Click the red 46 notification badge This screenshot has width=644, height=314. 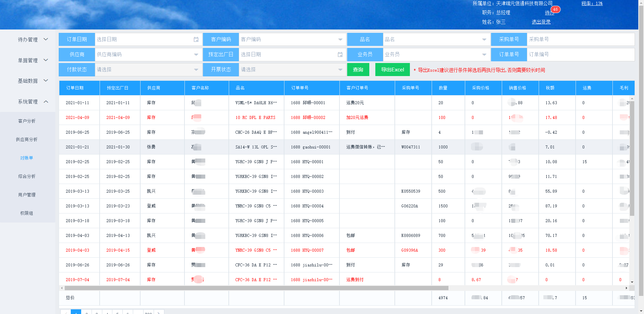[x=555, y=9]
